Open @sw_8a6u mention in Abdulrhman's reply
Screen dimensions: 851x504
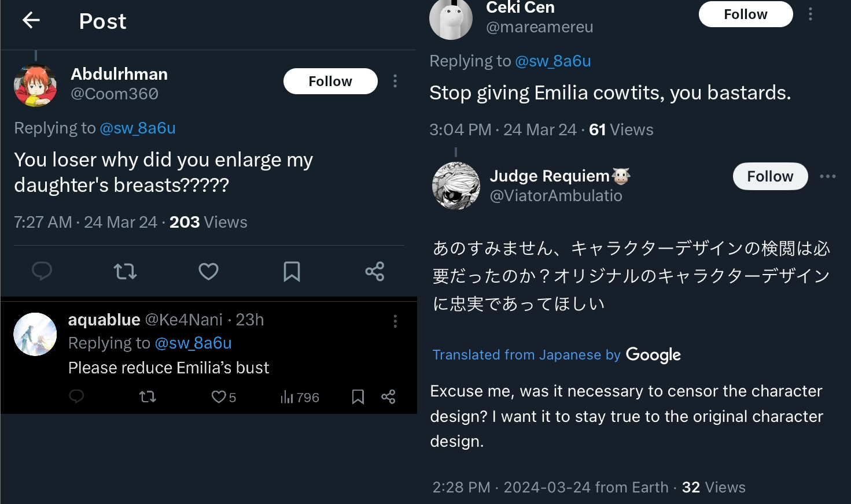tap(138, 128)
